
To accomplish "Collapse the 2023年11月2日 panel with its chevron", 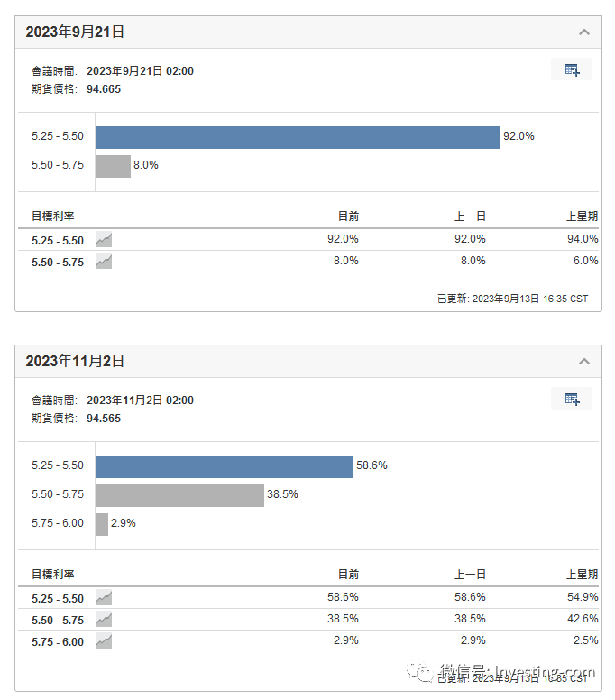I will (x=584, y=362).
